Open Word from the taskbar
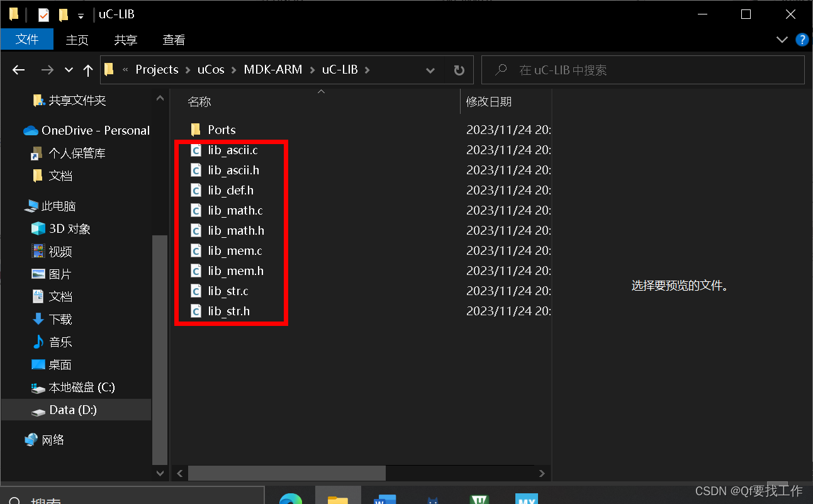 [384, 498]
